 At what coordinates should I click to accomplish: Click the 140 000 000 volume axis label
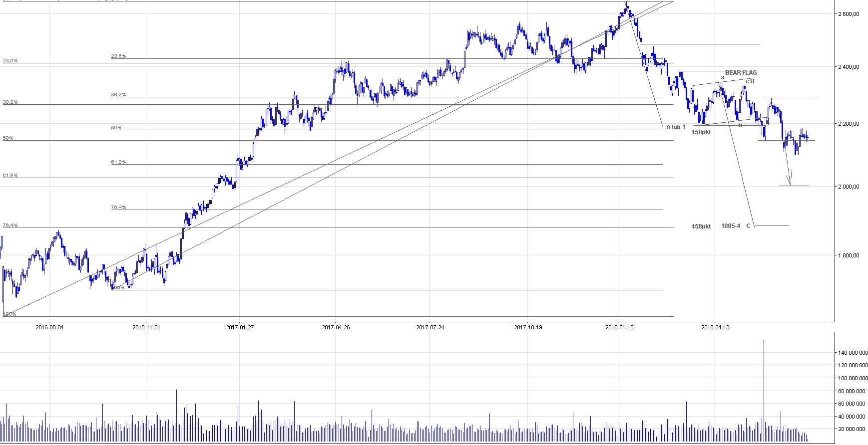click(853, 353)
